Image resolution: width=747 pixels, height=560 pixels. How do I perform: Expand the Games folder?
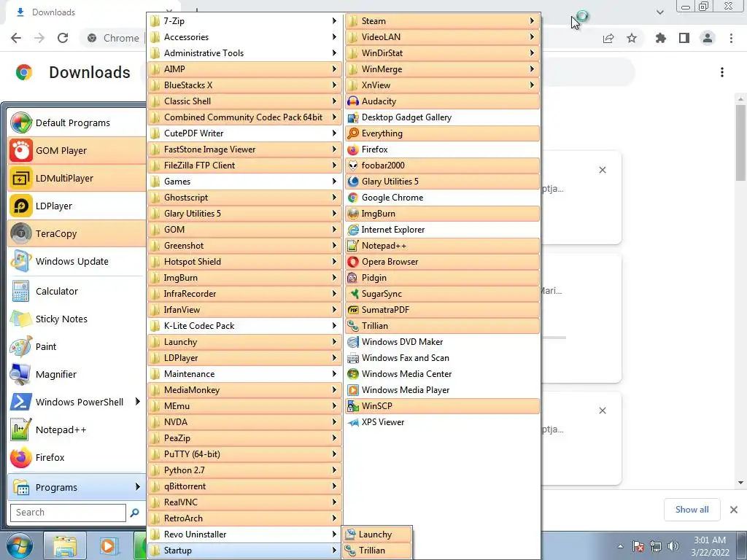click(x=245, y=182)
